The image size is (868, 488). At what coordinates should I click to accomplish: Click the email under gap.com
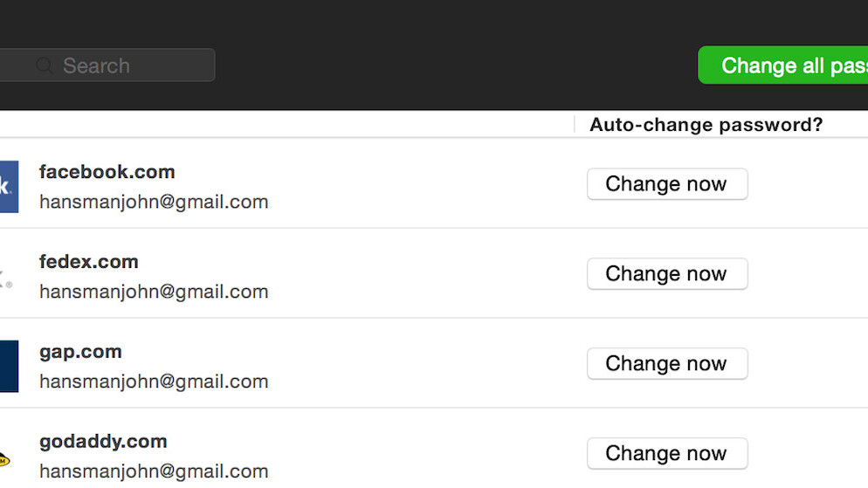(x=154, y=381)
